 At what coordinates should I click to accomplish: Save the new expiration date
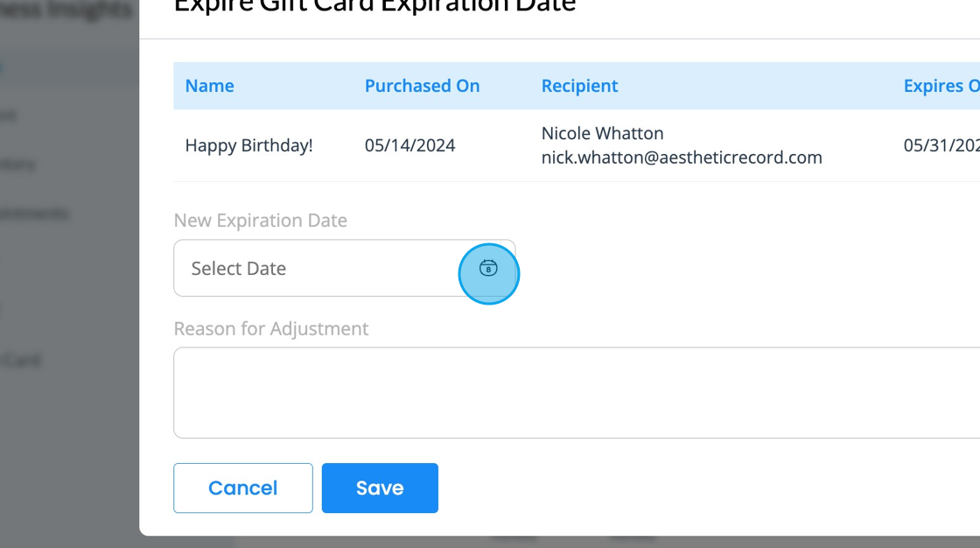(x=380, y=488)
